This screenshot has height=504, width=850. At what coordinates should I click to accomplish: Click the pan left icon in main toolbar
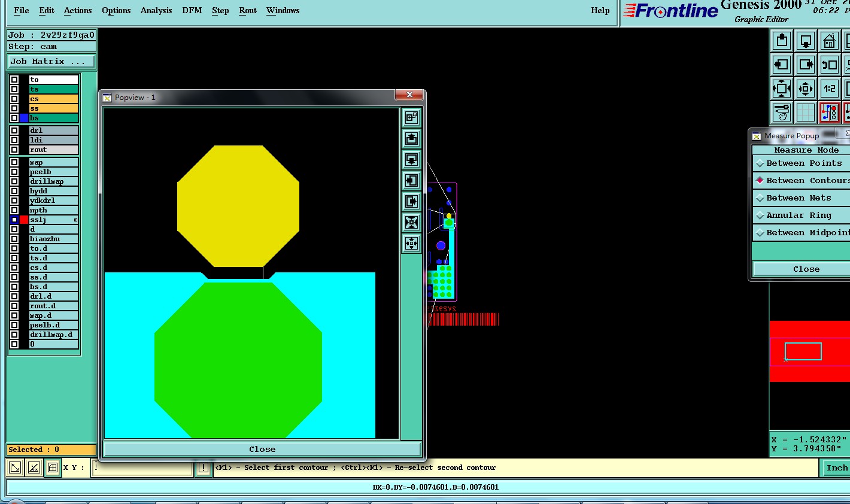[782, 65]
